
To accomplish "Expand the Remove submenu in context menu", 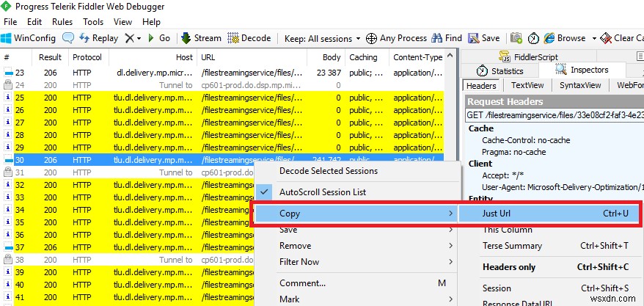I will point(355,246).
